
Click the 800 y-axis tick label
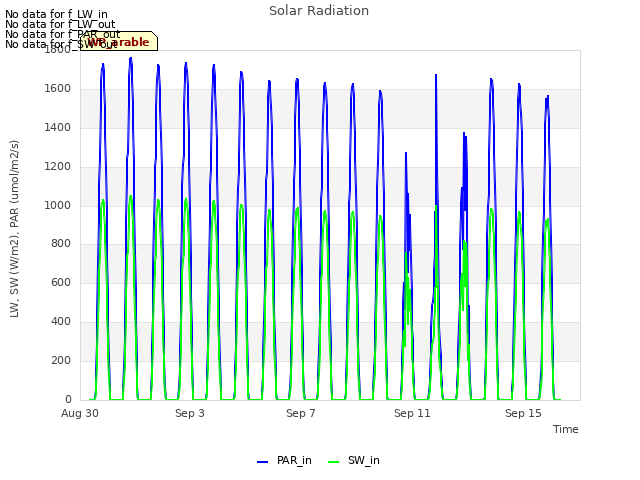(61, 244)
